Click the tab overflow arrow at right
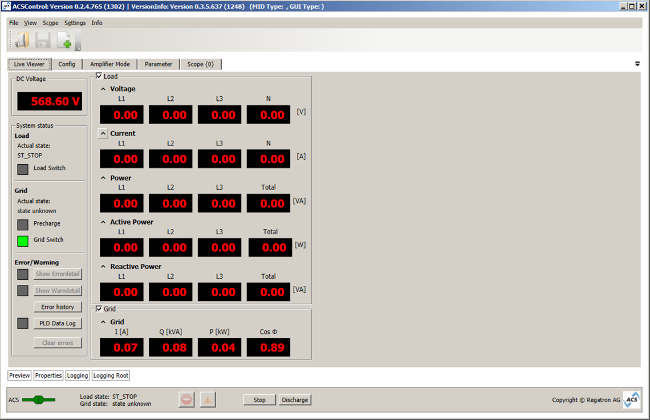 [637, 64]
